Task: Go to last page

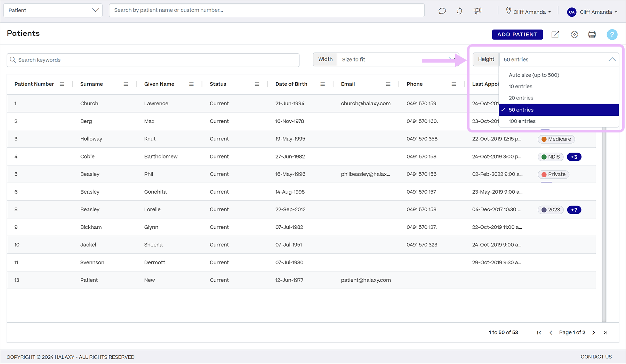Action: click(x=605, y=333)
